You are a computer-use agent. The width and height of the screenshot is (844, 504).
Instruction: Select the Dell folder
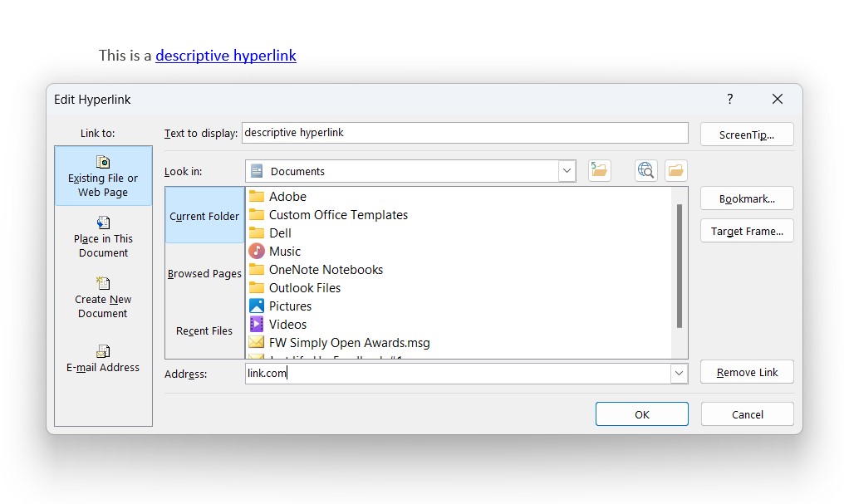270,233
